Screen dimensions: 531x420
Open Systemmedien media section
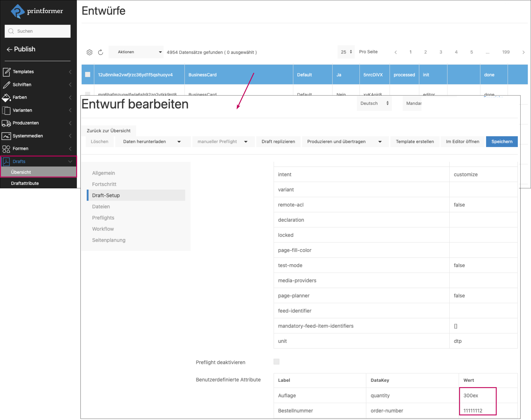tap(7, 136)
